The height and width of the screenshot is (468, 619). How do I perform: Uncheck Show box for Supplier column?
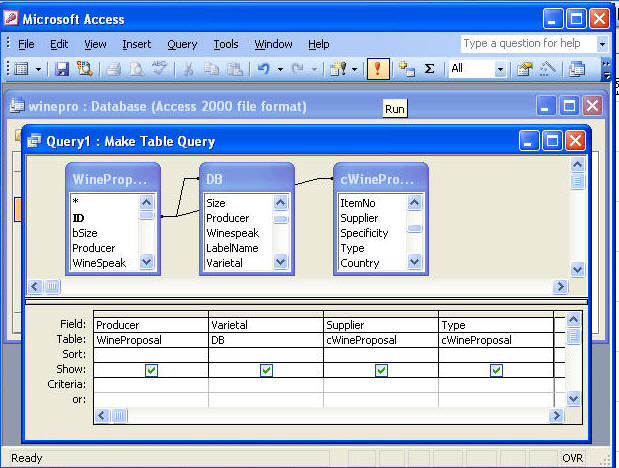381,370
